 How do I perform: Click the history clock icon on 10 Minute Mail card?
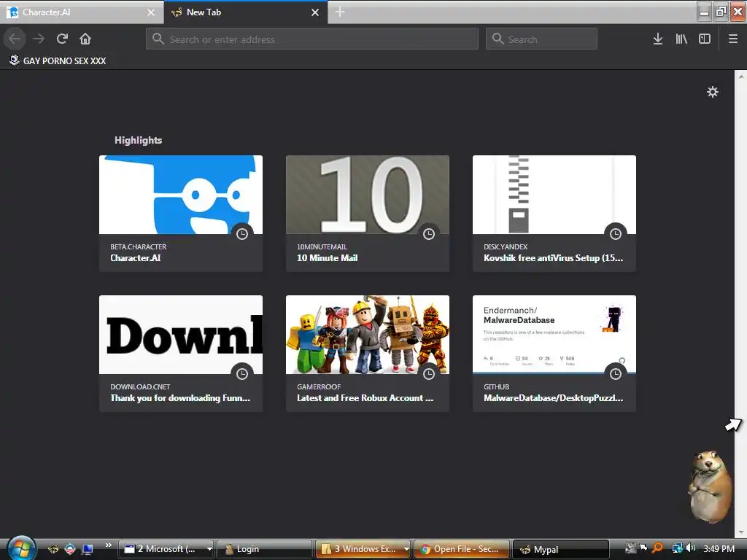(x=429, y=233)
